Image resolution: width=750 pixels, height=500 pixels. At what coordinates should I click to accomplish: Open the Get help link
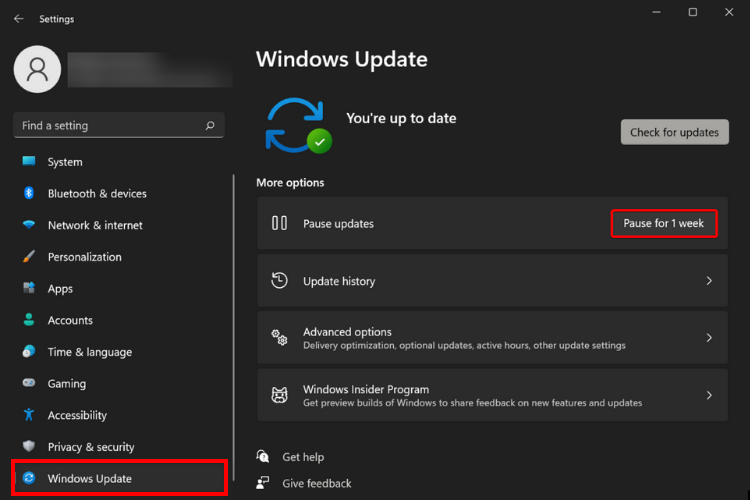point(303,457)
